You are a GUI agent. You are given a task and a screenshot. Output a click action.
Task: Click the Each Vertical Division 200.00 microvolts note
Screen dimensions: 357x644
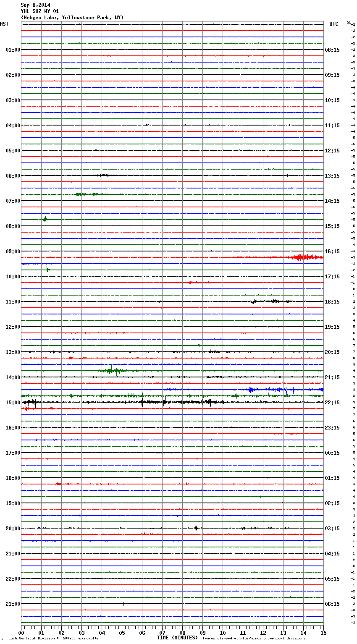coord(53,639)
